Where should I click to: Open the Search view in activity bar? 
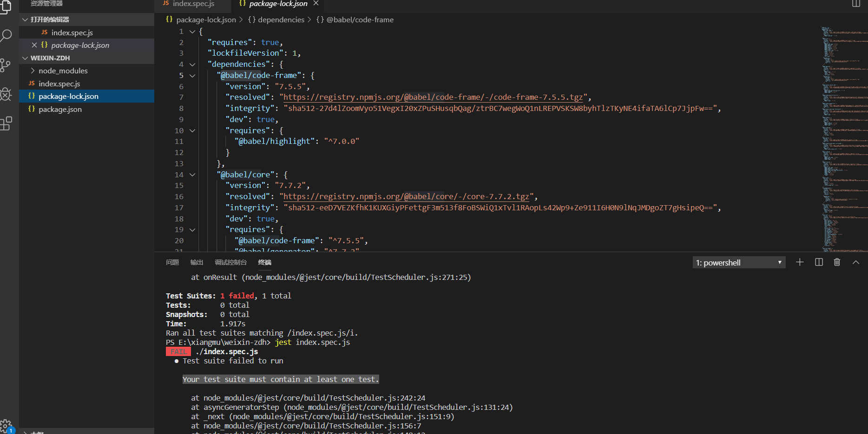pos(6,35)
